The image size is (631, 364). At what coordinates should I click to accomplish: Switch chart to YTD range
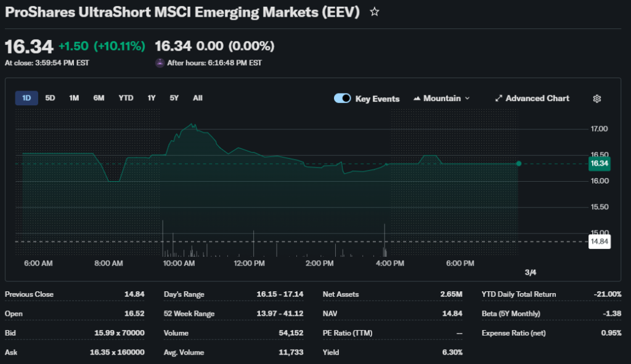[x=126, y=98]
